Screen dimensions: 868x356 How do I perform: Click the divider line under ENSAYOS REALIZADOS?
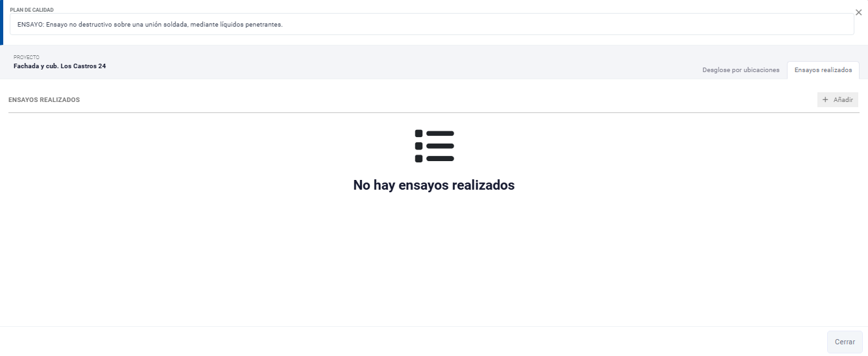pyautogui.click(x=433, y=112)
